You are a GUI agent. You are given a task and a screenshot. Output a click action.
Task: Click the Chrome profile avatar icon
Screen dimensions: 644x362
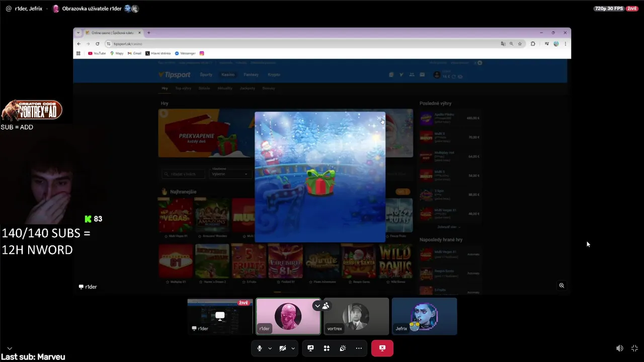pyautogui.click(x=556, y=44)
